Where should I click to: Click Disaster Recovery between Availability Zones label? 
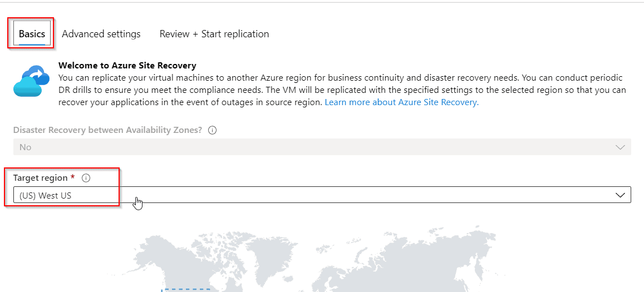[107, 130]
